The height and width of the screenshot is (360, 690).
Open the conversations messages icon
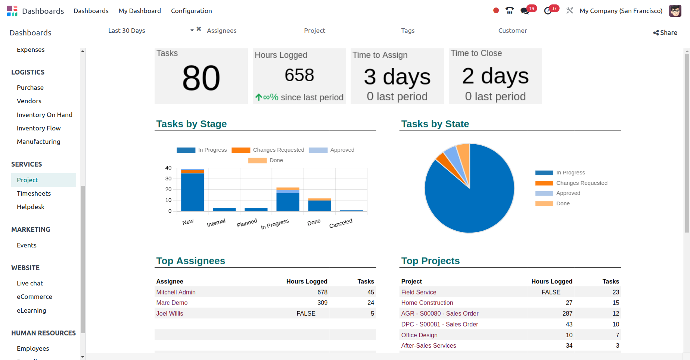[525, 11]
